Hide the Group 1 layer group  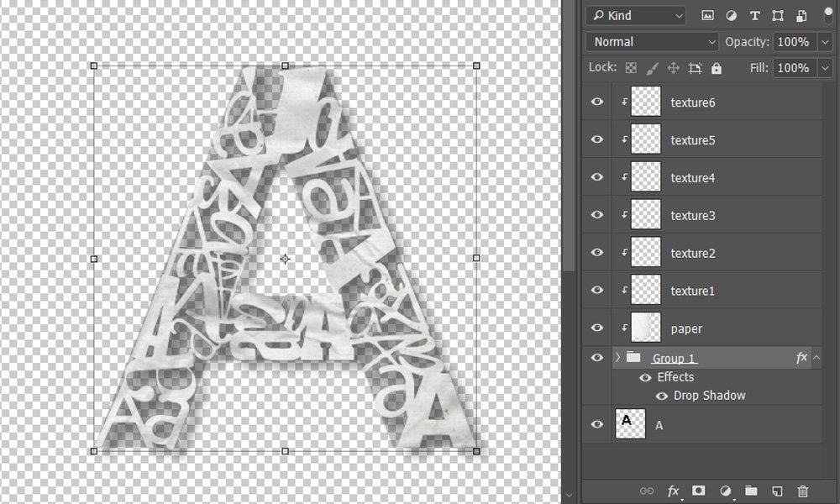pos(596,357)
